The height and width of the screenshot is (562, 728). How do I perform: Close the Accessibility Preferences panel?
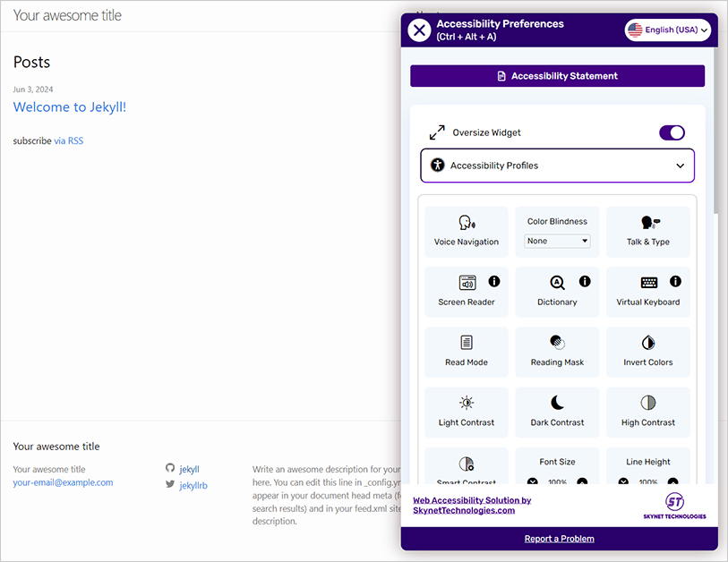[x=419, y=30]
